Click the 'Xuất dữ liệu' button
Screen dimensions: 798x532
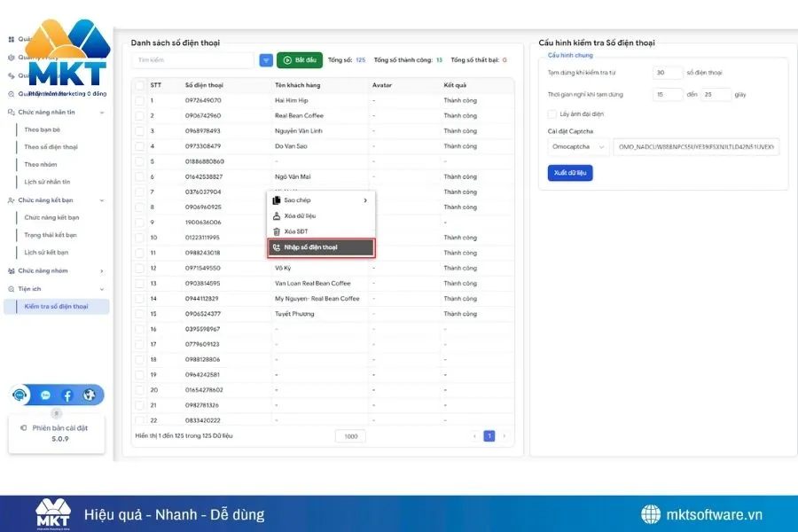point(570,173)
